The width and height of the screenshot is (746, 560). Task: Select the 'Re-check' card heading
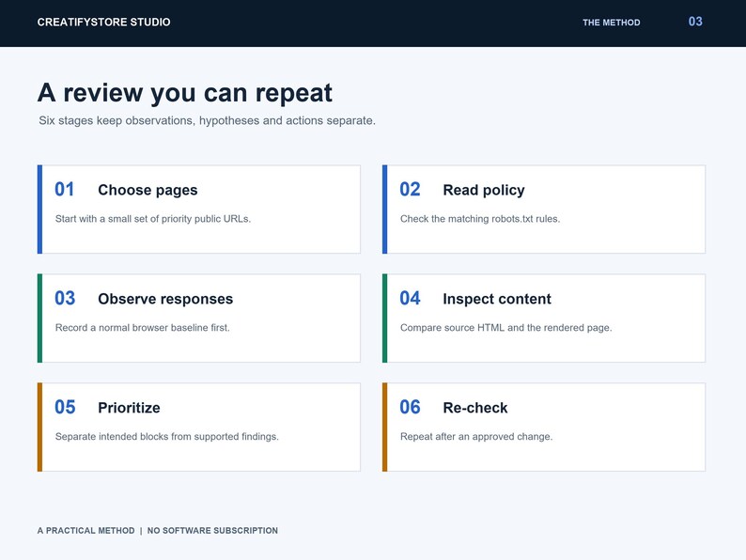coord(475,408)
